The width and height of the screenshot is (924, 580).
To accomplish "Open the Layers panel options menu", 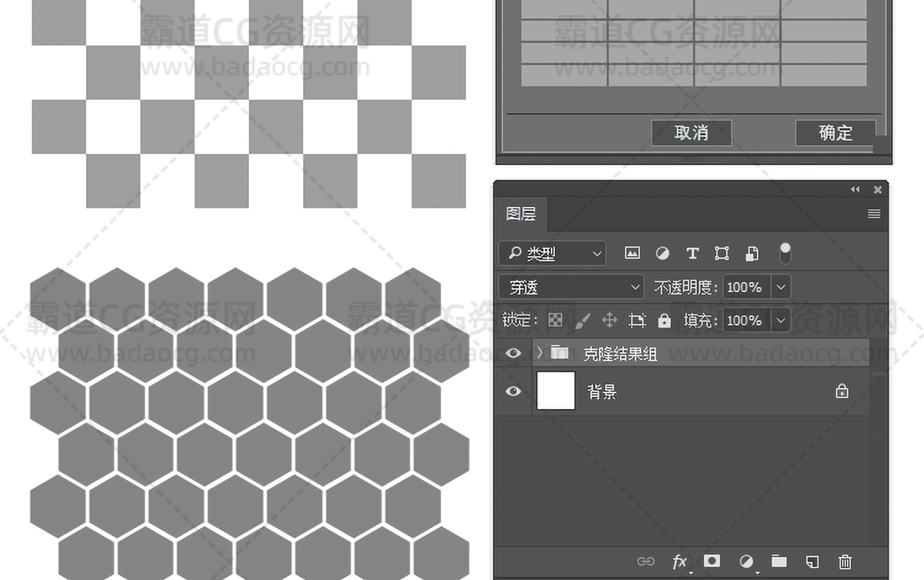I will click(873, 214).
